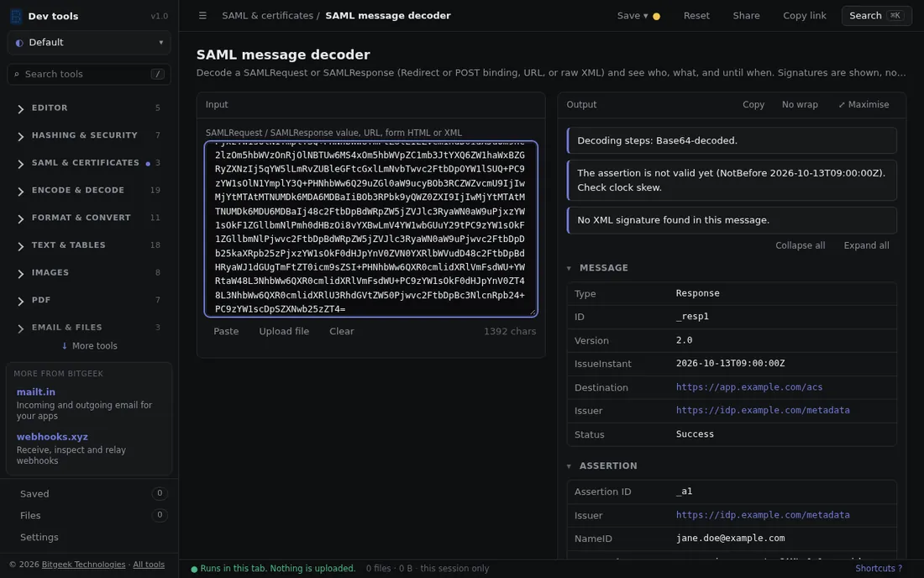Toggle the sidebar hamburger menu icon
924x578 pixels.
tap(202, 16)
